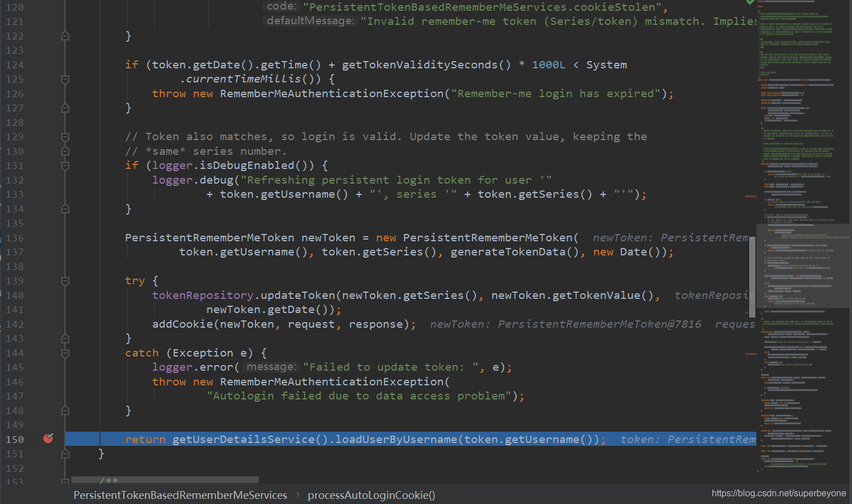Place the cursor on currentTimeMillis

(243, 79)
